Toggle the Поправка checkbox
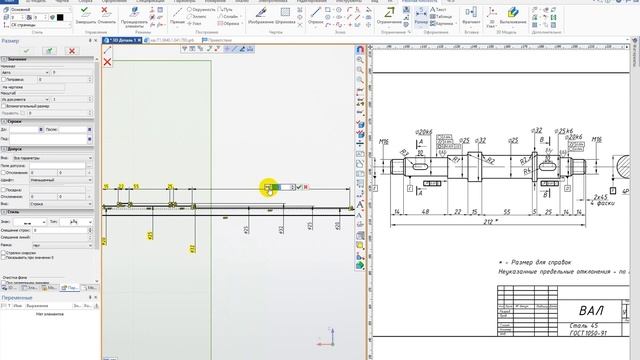 4,80
